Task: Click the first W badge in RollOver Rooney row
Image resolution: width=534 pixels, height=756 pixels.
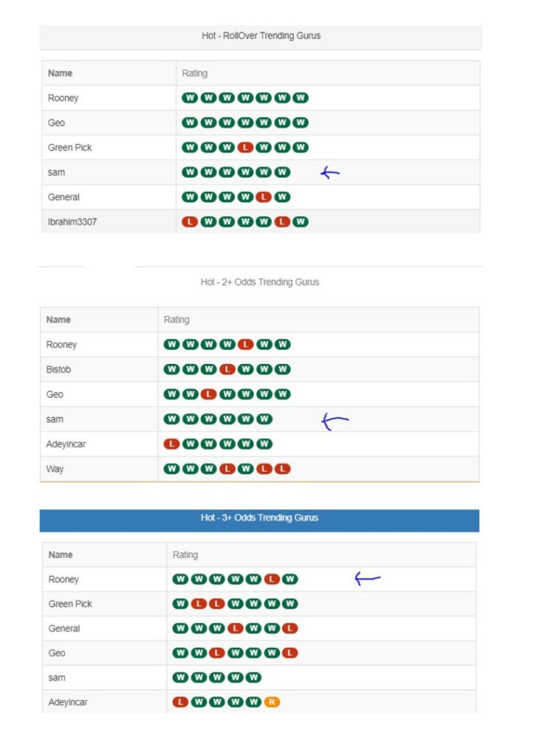Action: pos(190,98)
